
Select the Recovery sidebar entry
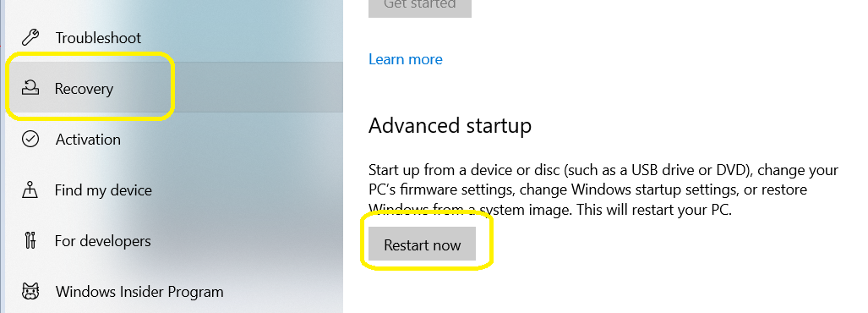(172, 88)
